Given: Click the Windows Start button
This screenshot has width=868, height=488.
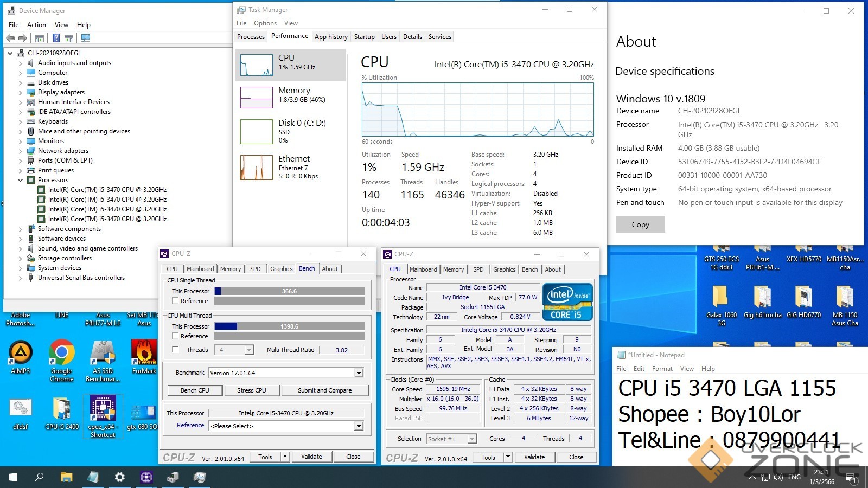Looking at the screenshot, I should point(13,477).
